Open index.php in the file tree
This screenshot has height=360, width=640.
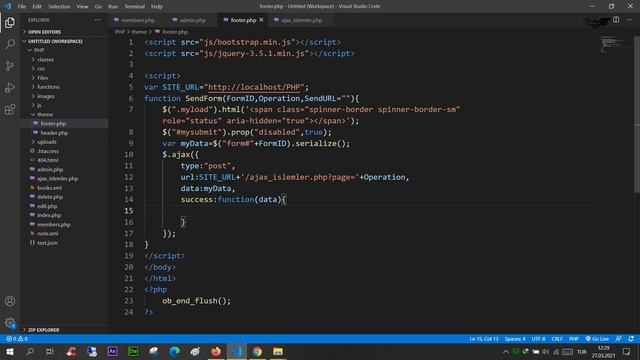click(x=49, y=215)
